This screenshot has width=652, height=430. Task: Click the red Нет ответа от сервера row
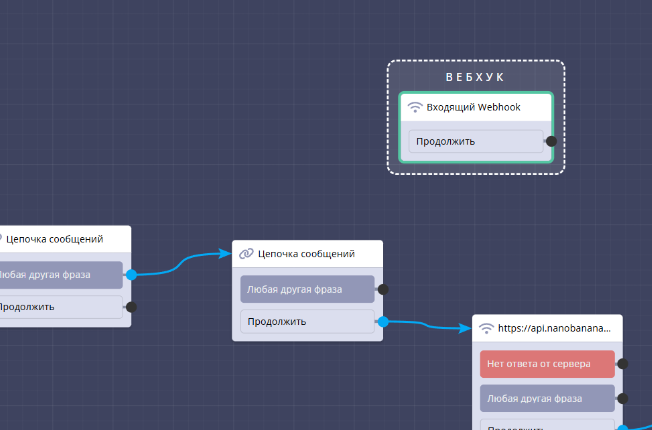pos(546,364)
